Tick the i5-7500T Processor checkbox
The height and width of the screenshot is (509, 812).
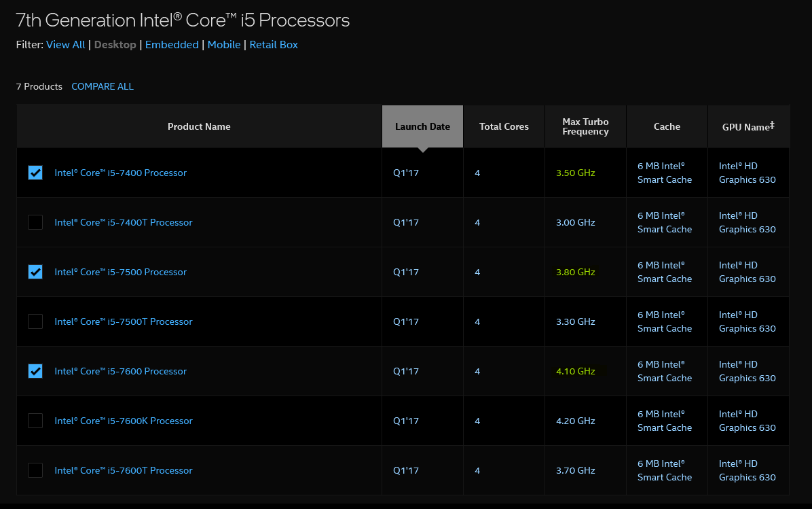(x=35, y=321)
